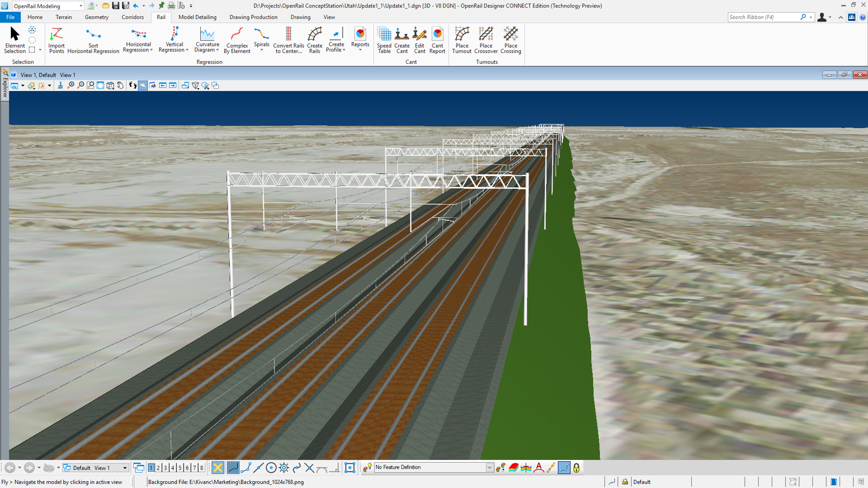Screen dimensions: 868x488
Task: Activate the Fly navigation mode
Action: [143, 85]
